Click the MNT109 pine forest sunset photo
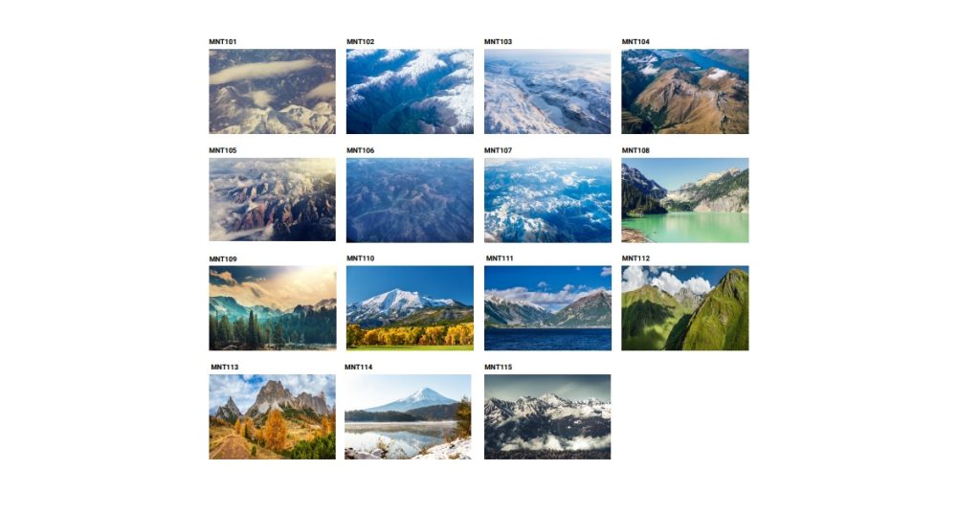The height and width of the screenshot is (515, 980). pyautogui.click(x=273, y=308)
